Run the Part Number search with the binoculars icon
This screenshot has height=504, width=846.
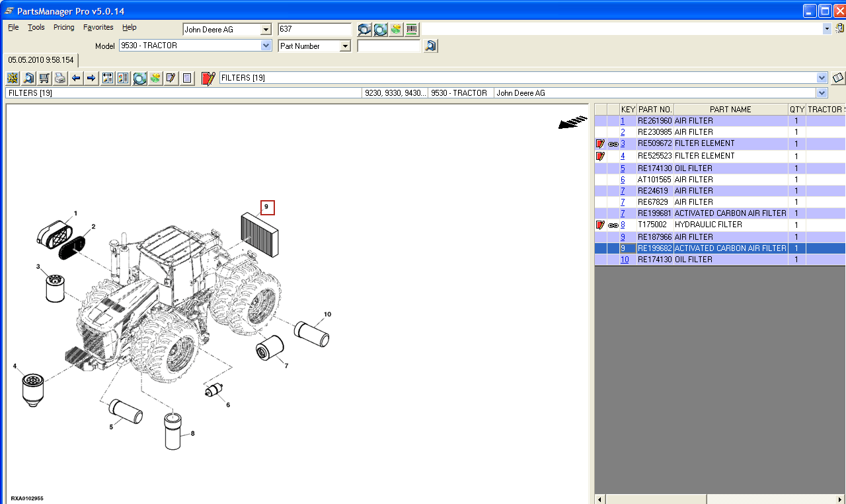430,46
